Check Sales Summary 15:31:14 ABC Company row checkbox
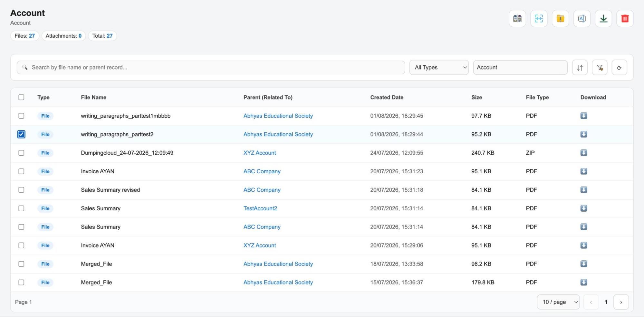Screen dimensions: 644x317 coord(21,227)
